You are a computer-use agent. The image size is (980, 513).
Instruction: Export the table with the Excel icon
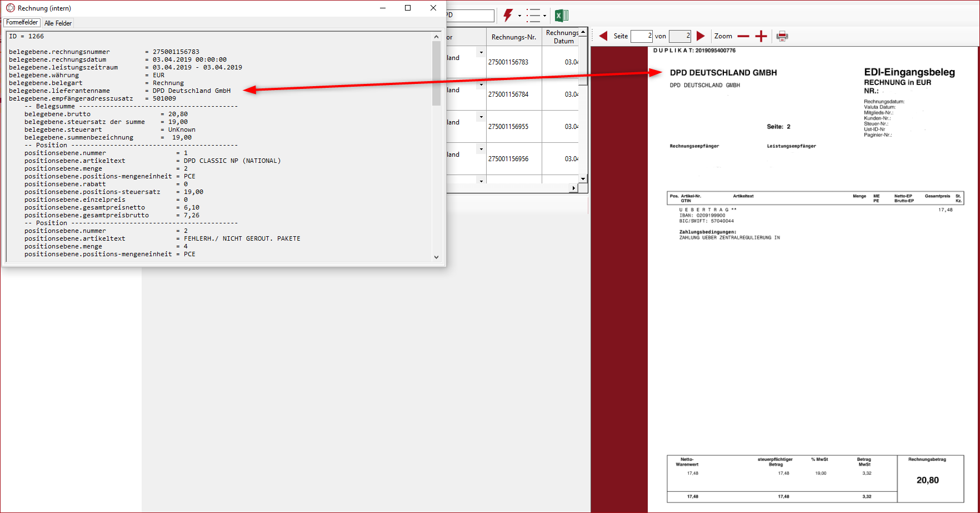(562, 16)
